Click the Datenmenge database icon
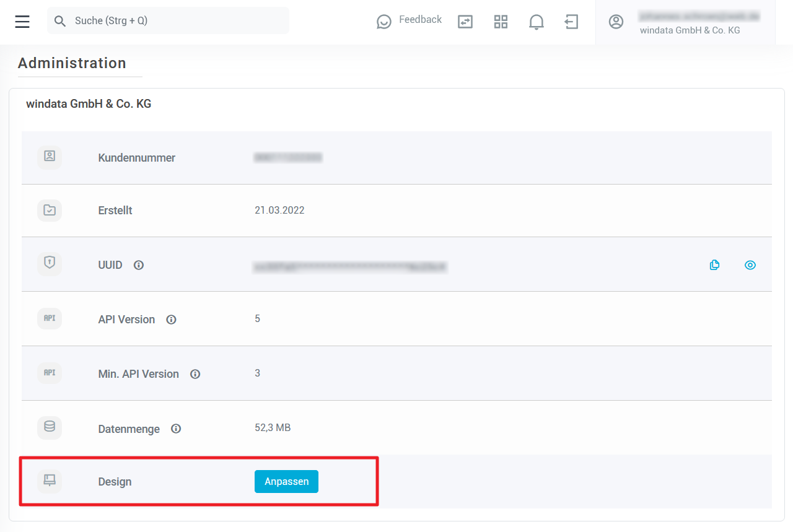Image resolution: width=793 pixels, height=532 pixels. coord(50,427)
